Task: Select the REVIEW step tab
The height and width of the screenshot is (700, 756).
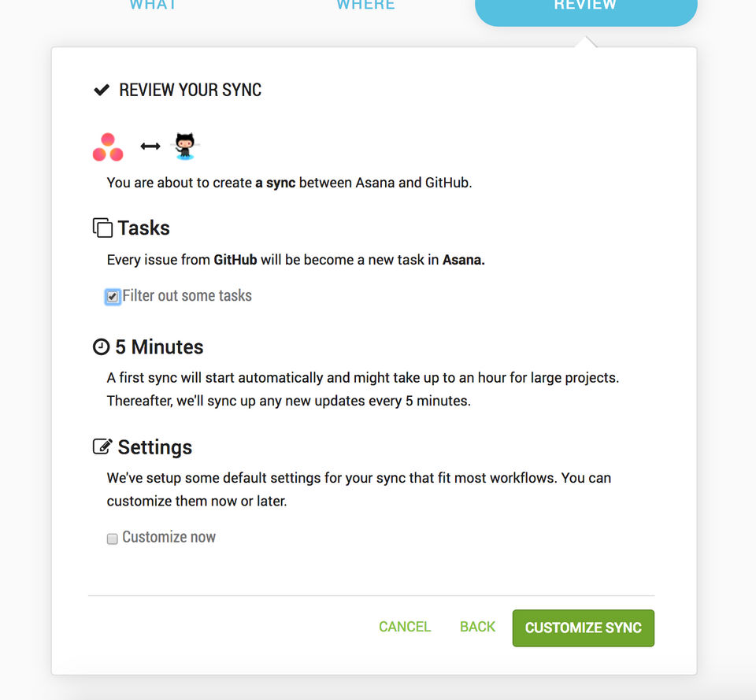Action: pyautogui.click(x=585, y=8)
